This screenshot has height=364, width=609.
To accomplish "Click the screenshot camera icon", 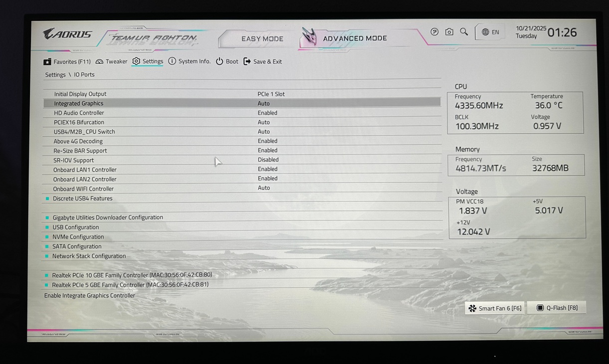I will pos(449,32).
